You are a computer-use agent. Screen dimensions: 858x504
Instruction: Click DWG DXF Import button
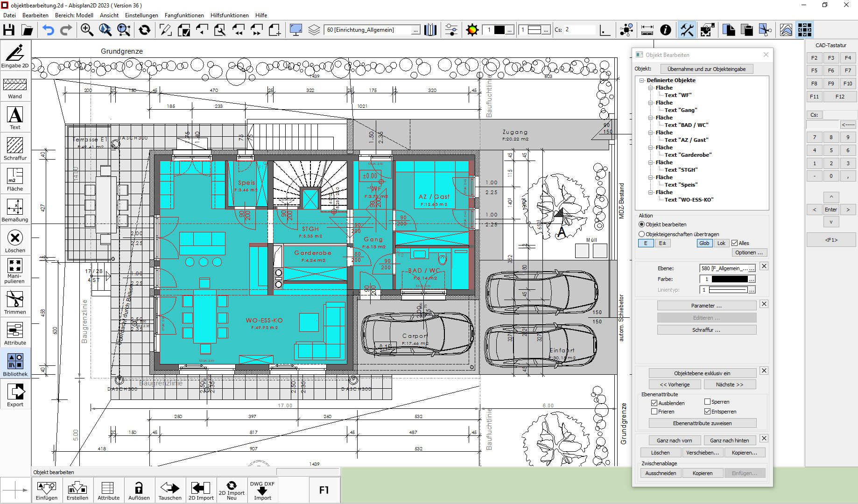(x=262, y=490)
